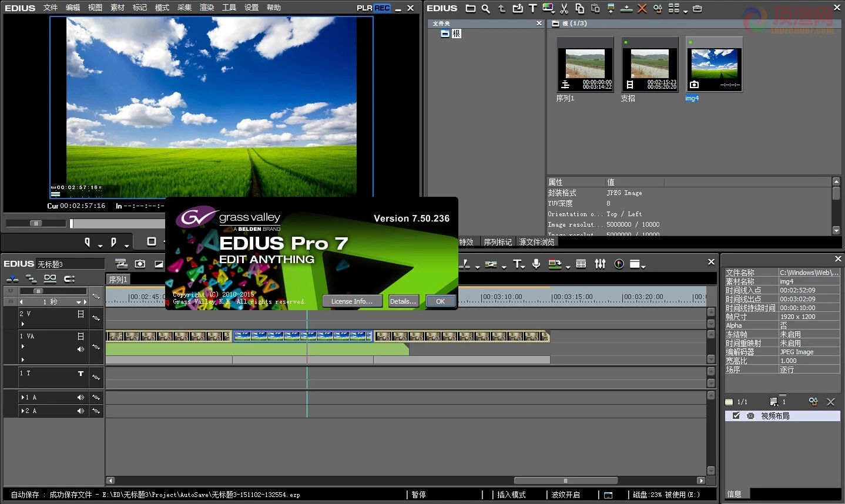Viewport: 845px width, 504px height.
Task: Open clip properties icon in Bin toolbar
Action: pos(658,8)
